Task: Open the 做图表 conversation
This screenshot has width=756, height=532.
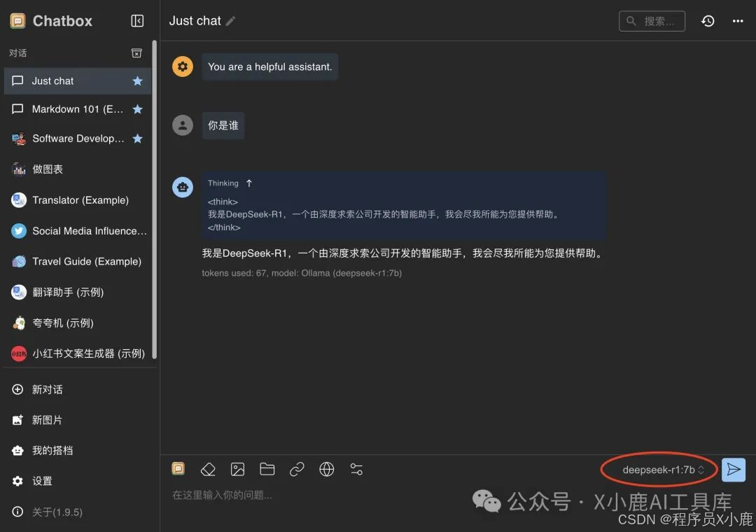Action: (x=78, y=169)
